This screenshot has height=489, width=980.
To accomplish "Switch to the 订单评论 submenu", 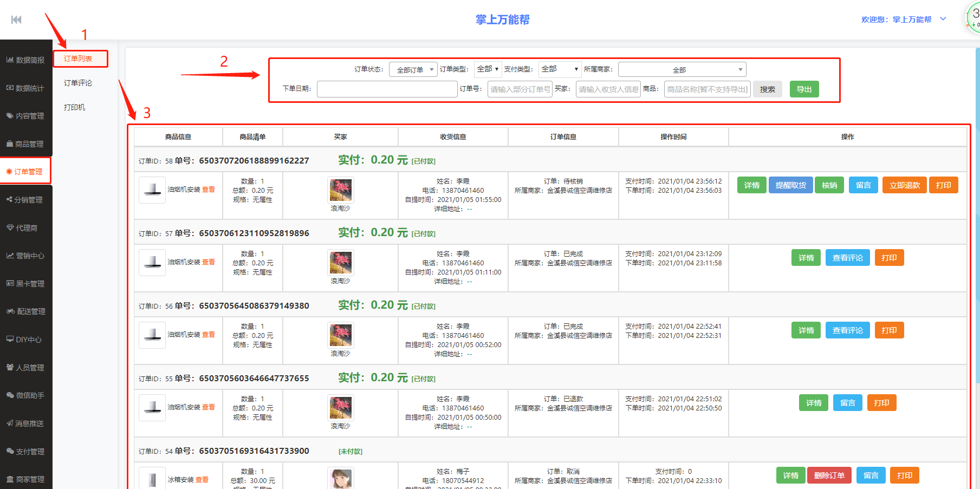I will pos(78,83).
